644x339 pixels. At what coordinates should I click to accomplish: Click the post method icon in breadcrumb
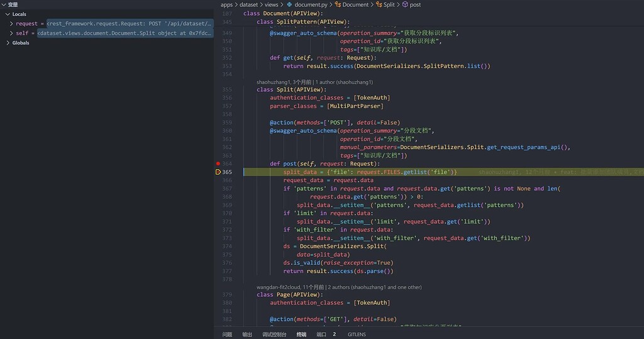click(404, 4)
